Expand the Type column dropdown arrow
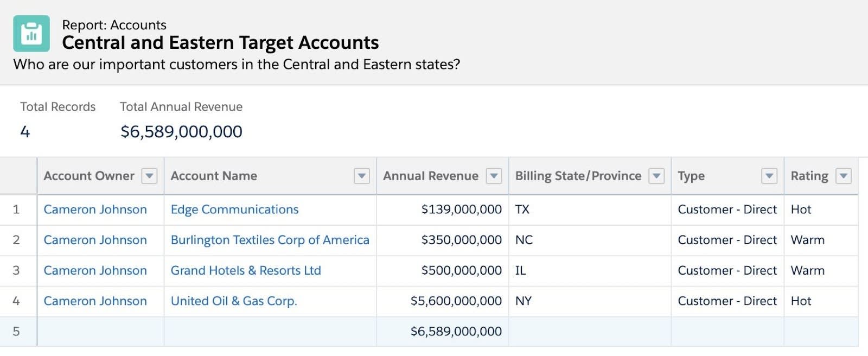This screenshot has width=868, height=356. pyautogui.click(x=769, y=176)
